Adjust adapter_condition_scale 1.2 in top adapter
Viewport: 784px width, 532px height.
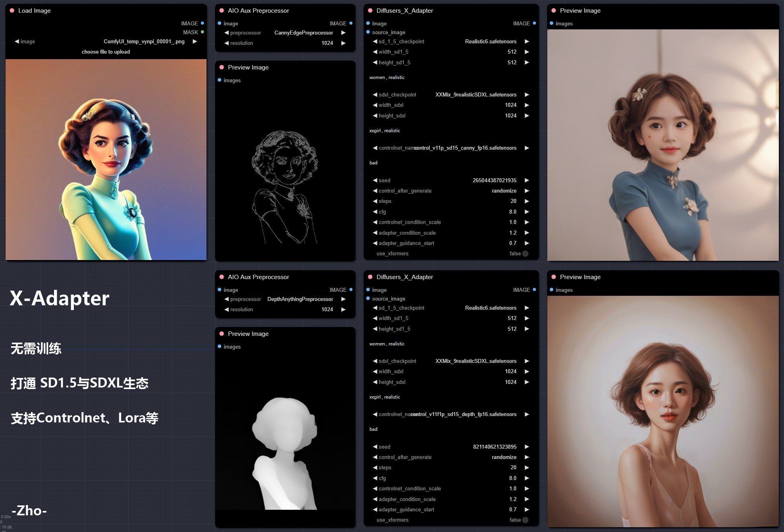click(451, 233)
